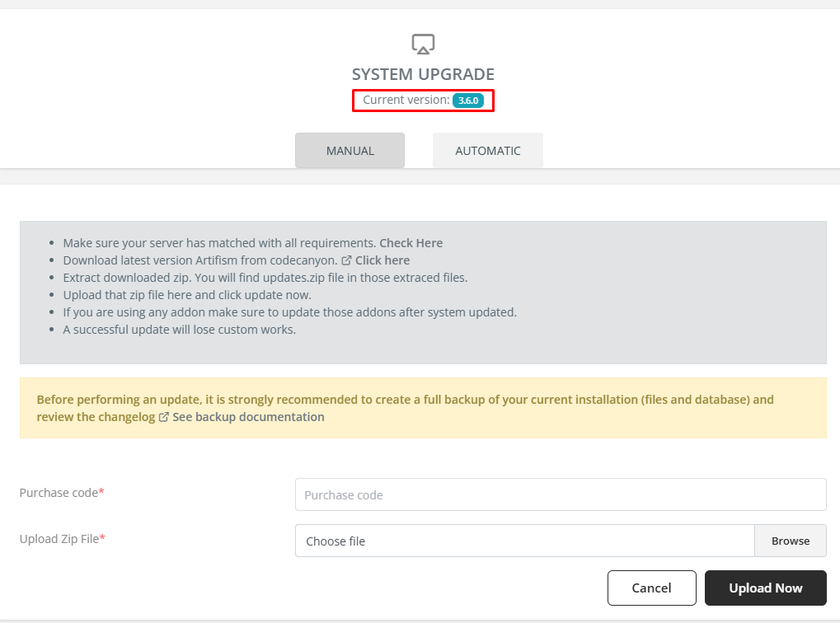Click the yellow backup warning message text

(x=405, y=400)
